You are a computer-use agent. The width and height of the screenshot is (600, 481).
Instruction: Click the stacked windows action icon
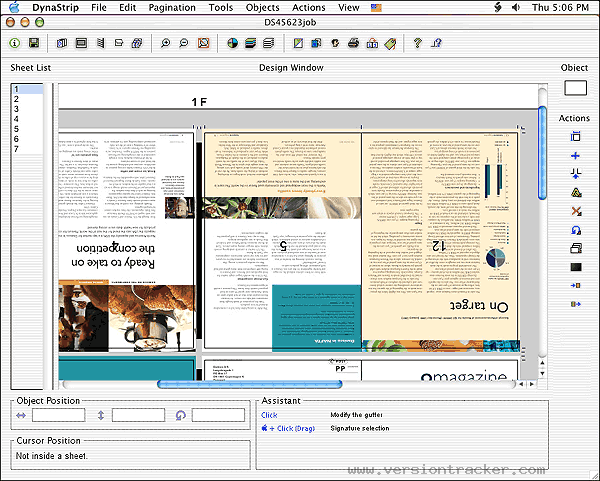576,248
